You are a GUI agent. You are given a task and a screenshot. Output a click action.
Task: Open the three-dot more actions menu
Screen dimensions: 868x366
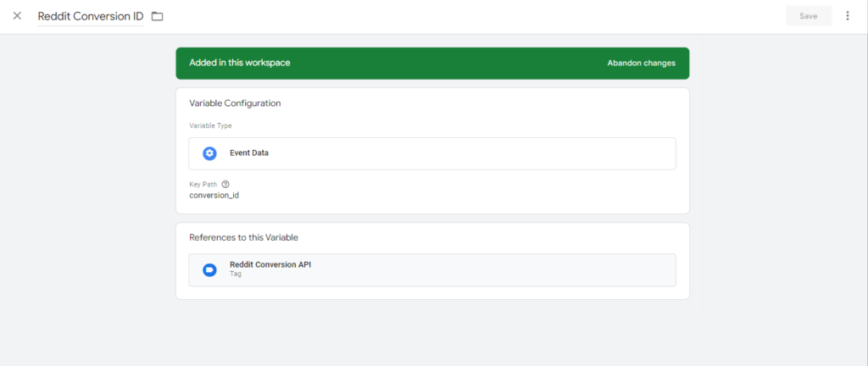[x=847, y=16]
